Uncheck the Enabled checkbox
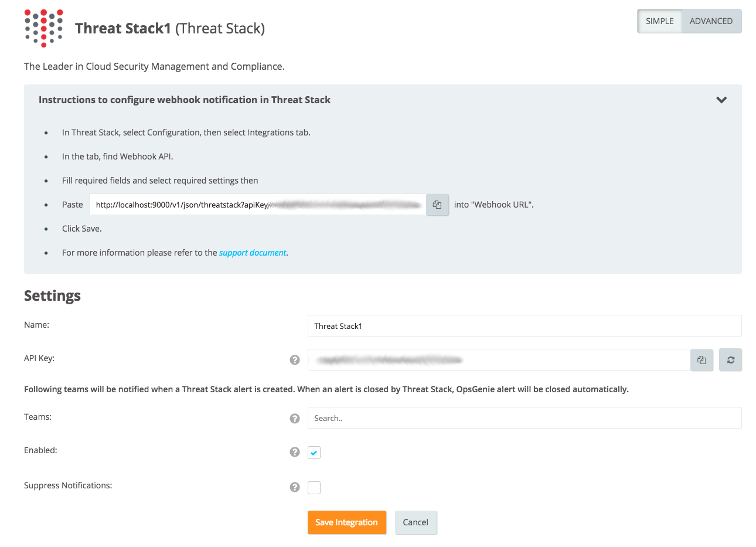Viewport: 756px width, 547px height. coord(314,453)
